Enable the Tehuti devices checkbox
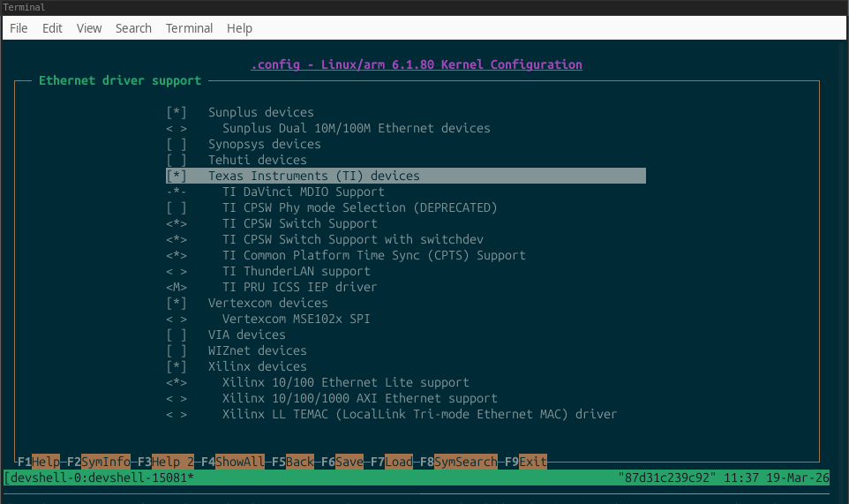Image resolution: width=849 pixels, height=504 pixels. coord(177,161)
